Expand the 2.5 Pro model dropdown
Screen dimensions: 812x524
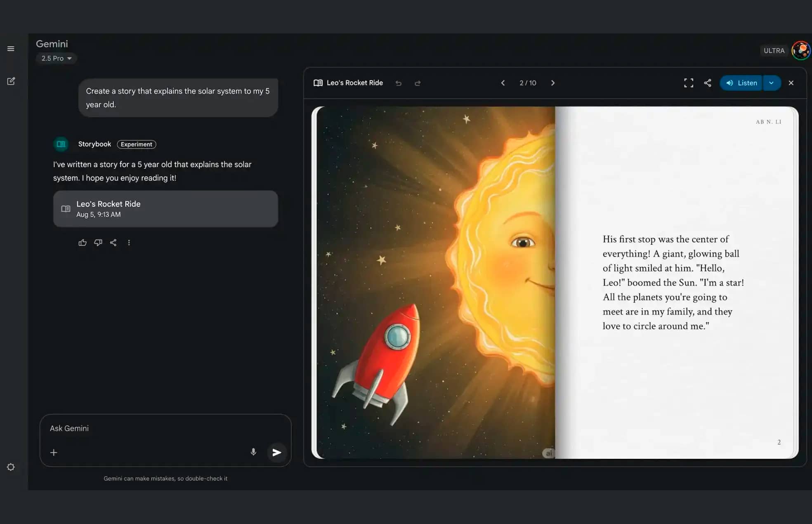[57, 58]
